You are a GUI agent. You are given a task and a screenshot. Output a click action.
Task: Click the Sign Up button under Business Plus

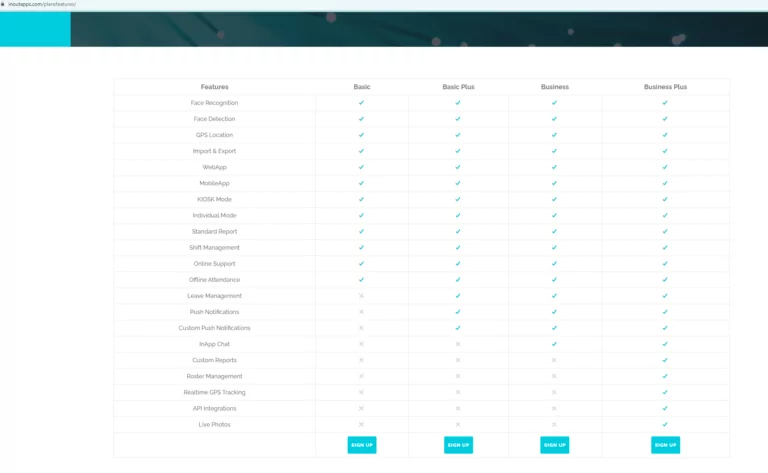pos(665,445)
